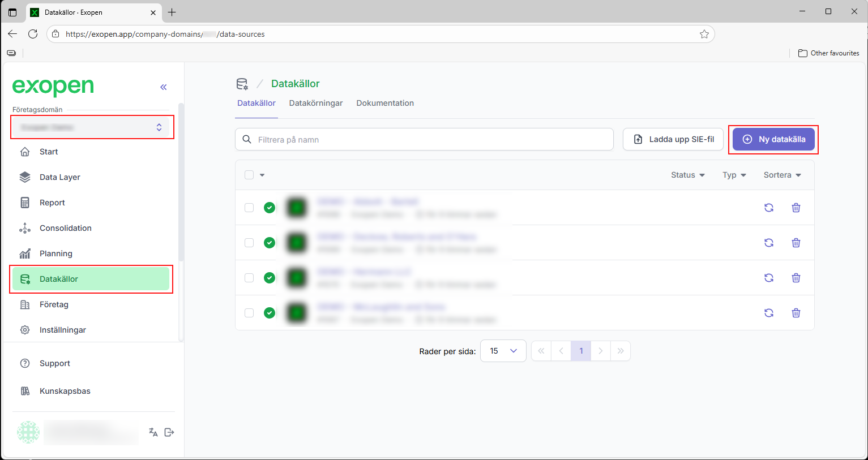Image resolution: width=868 pixels, height=460 pixels.
Task: Tick the select-all checkbox in list header
Action: coord(249,175)
